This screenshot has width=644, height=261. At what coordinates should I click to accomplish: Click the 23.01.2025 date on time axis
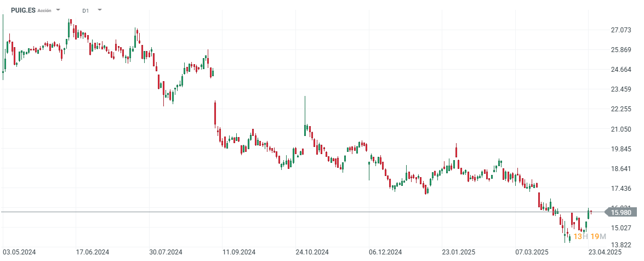pyautogui.click(x=458, y=252)
